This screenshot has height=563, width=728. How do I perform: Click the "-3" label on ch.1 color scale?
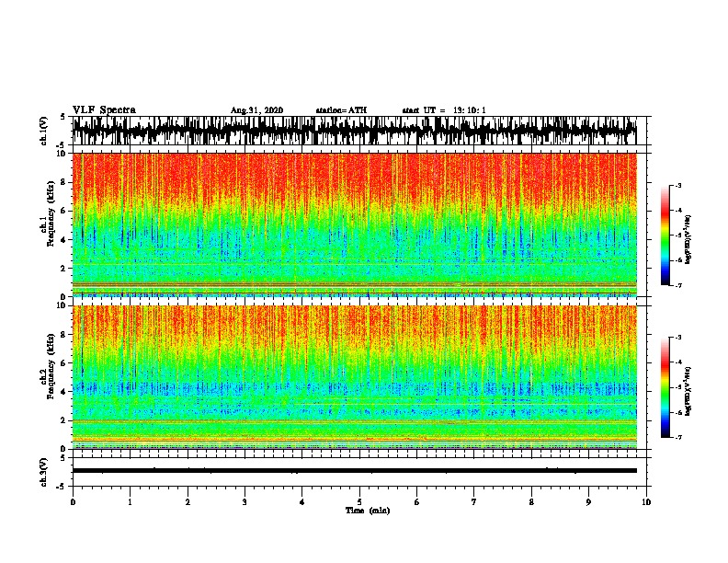click(677, 186)
